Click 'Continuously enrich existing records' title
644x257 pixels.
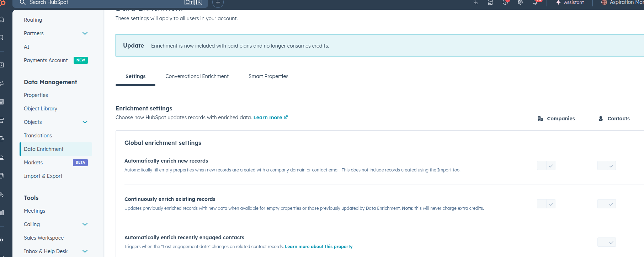170,199
